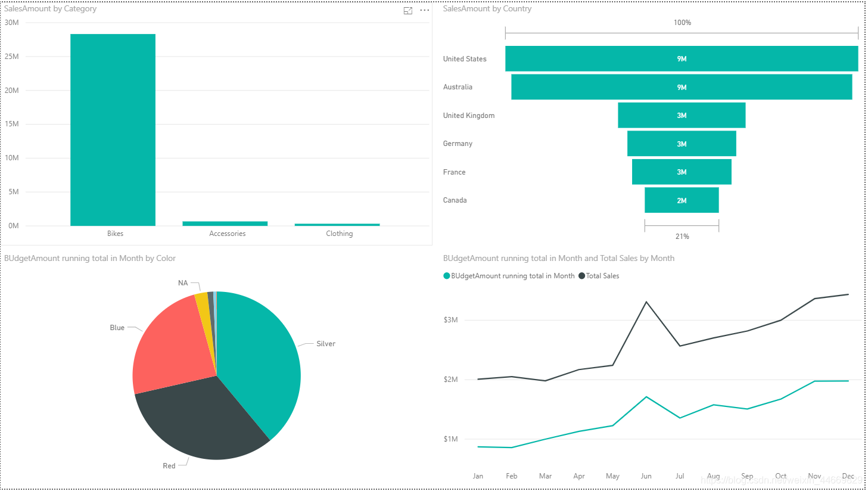This screenshot has width=868, height=491.
Task: Open the More options ellipsis on the Category chart
Action: (424, 11)
